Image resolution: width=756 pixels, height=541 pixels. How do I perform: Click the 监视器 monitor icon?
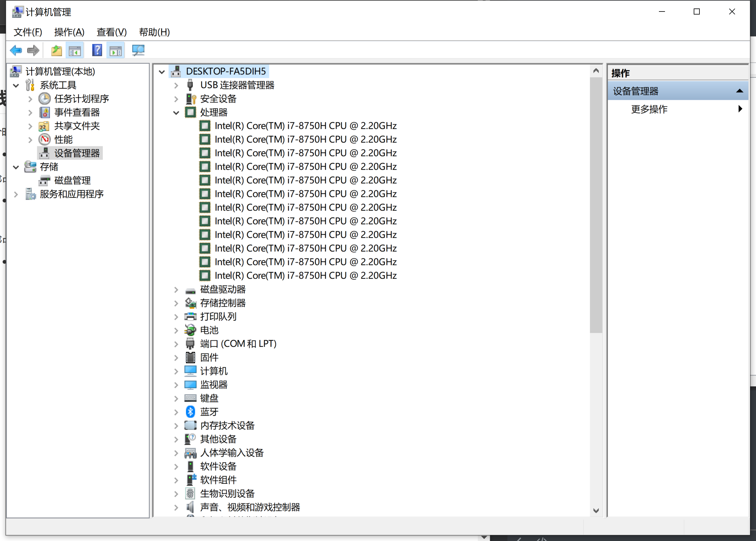click(x=191, y=385)
